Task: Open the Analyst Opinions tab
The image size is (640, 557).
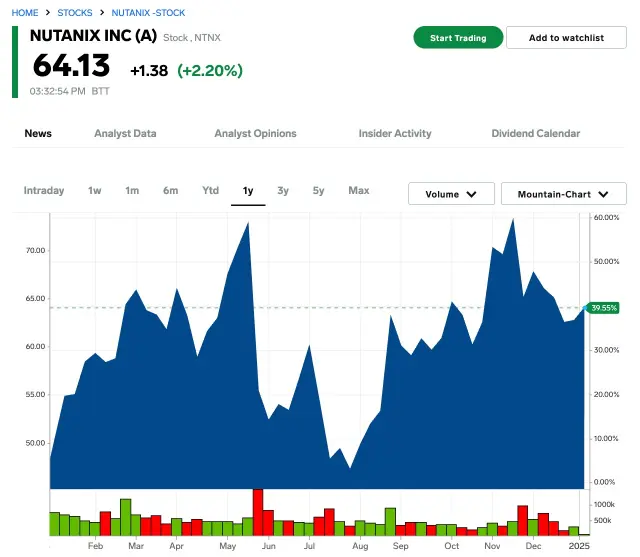Action: tap(256, 133)
